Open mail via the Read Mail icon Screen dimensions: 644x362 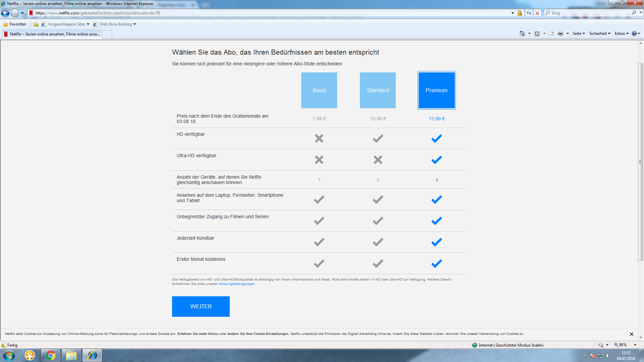(x=551, y=33)
